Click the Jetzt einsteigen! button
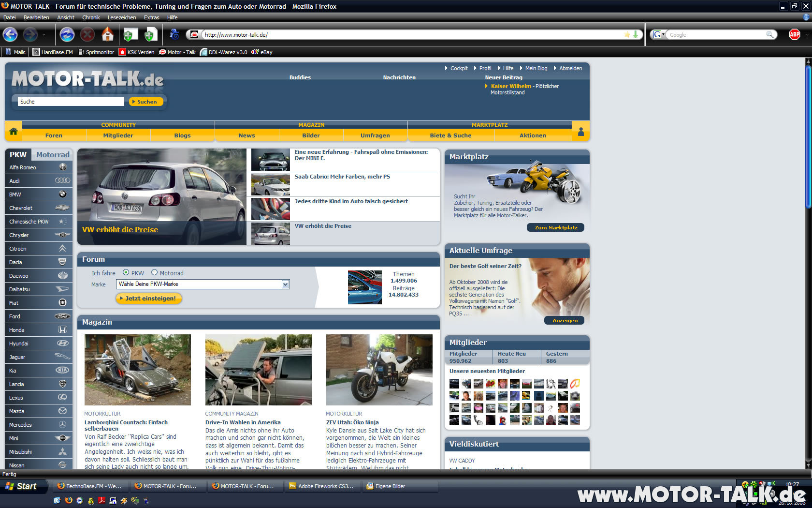Image resolution: width=812 pixels, height=508 pixels. coord(148,299)
